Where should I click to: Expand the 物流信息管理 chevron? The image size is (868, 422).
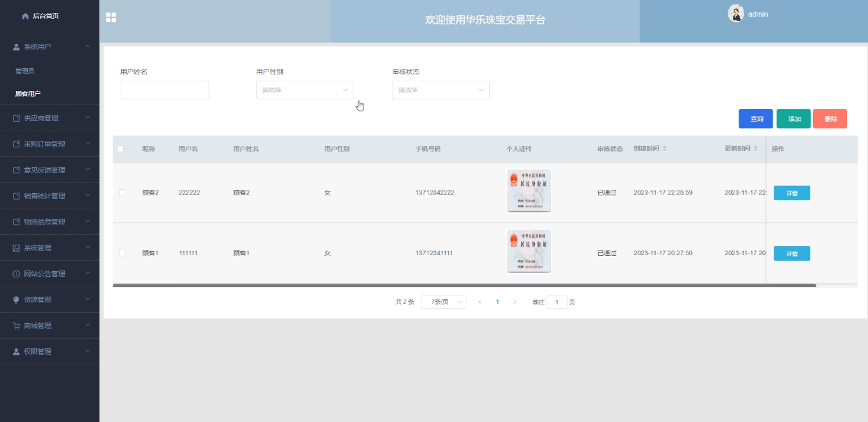coord(88,222)
